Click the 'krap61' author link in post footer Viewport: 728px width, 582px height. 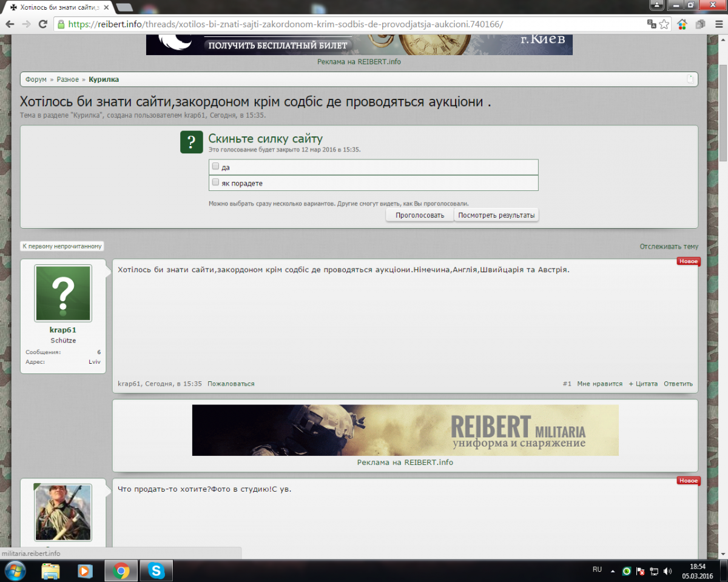[x=129, y=384]
